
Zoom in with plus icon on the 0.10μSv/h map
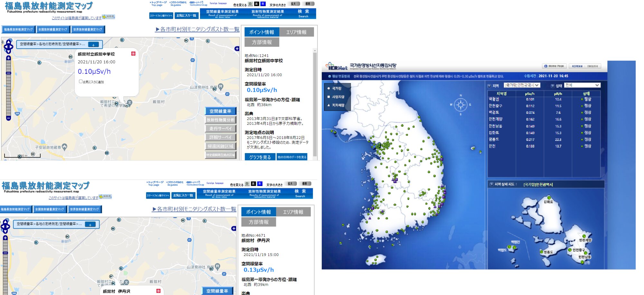(8, 58)
